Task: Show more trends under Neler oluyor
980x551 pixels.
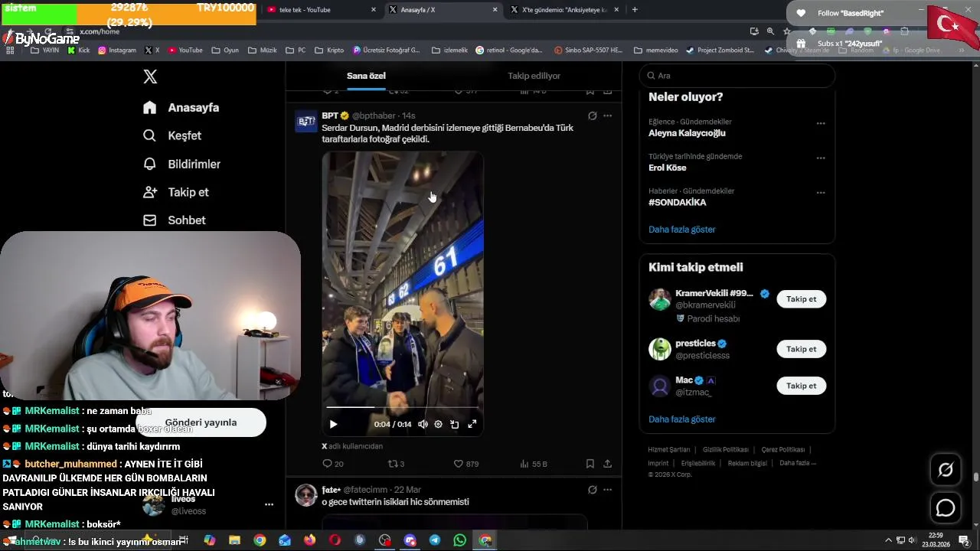Action: tap(681, 230)
